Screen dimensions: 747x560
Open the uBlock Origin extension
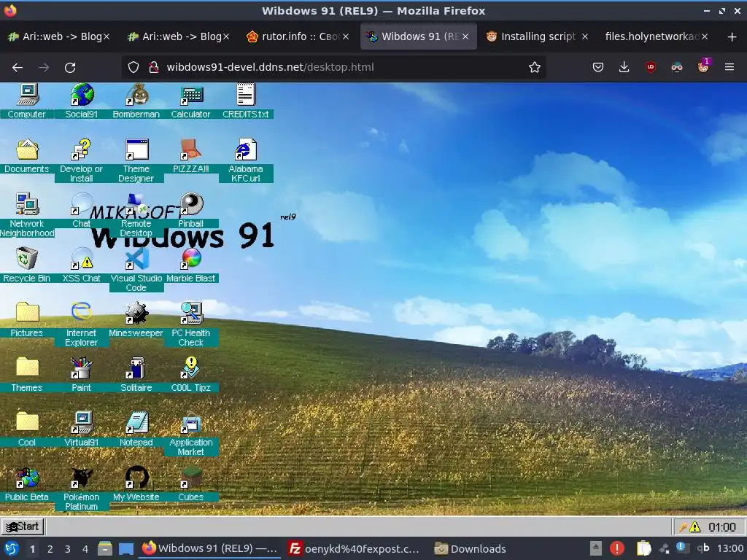650,67
